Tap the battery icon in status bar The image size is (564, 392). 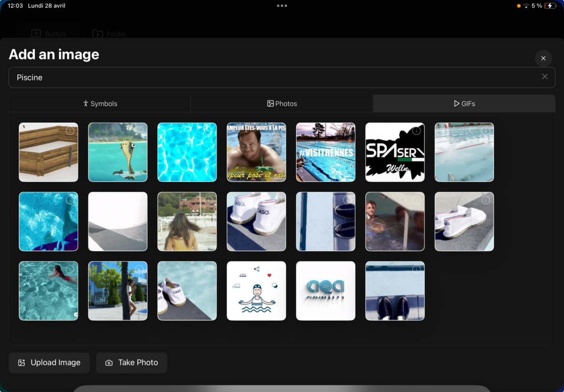pyautogui.click(x=550, y=6)
